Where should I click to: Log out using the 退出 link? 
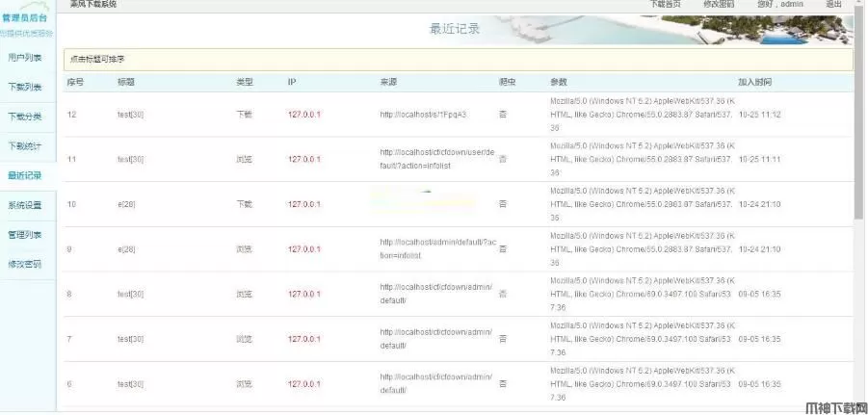833,5
